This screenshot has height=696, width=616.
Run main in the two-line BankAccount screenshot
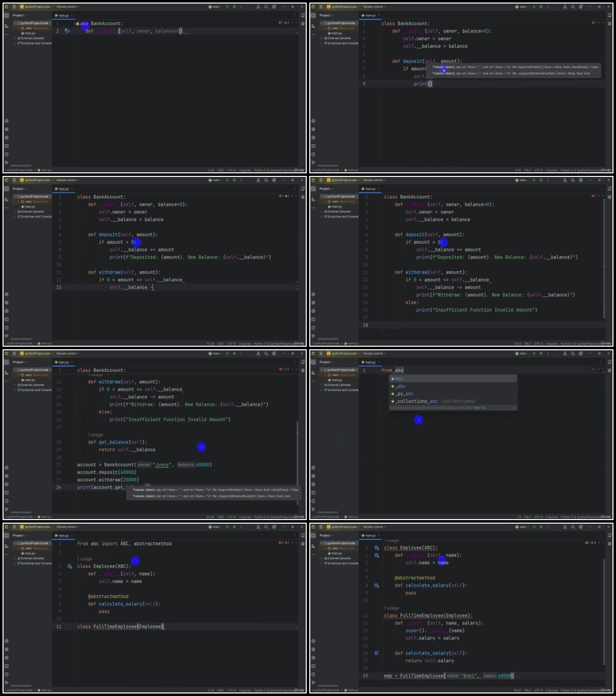point(227,7)
